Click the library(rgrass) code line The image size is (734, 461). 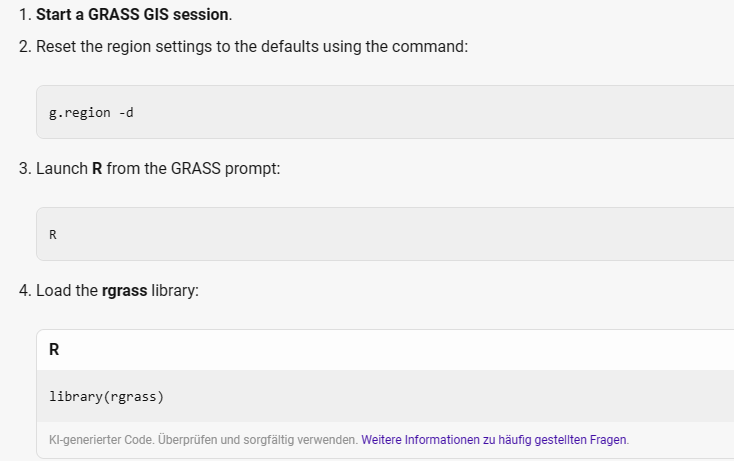click(x=107, y=396)
